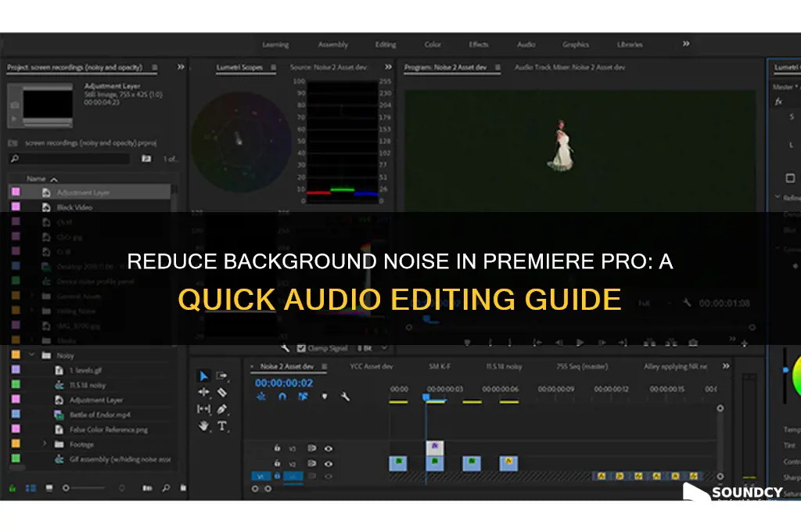Switch to Color workspace
Viewport: 801px width, 532px height.
[433, 45]
